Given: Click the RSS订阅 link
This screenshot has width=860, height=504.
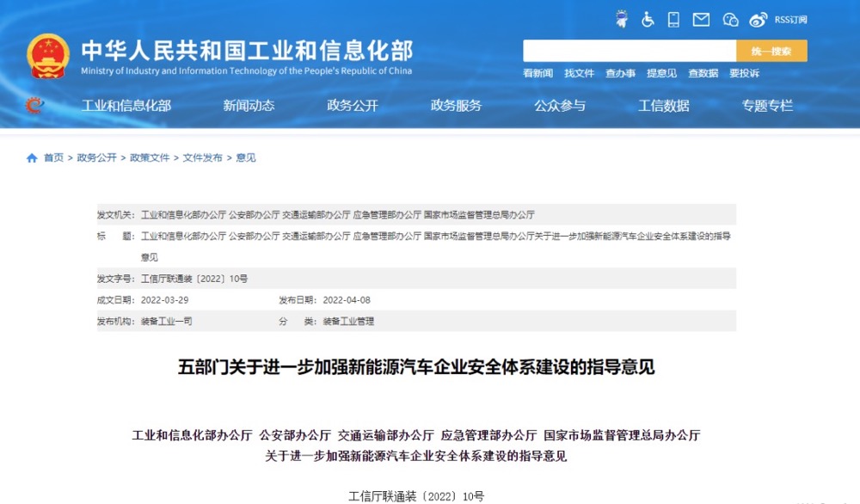Looking at the screenshot, I should [x=790, y=19].
